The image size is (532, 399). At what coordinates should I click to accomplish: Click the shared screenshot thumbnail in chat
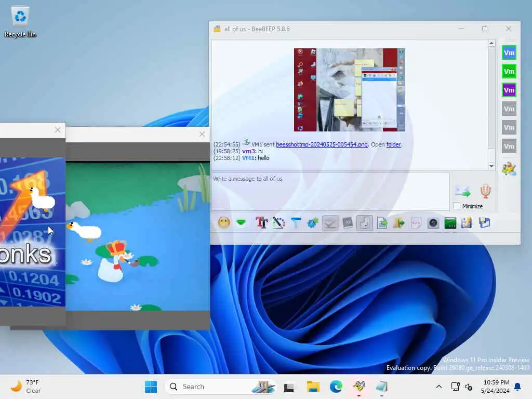tap(350, 90)
